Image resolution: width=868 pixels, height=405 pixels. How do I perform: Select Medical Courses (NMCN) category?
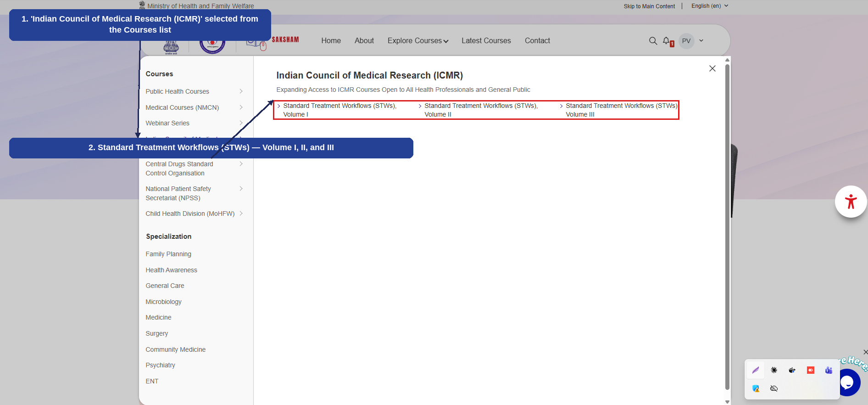pos(182,107)
